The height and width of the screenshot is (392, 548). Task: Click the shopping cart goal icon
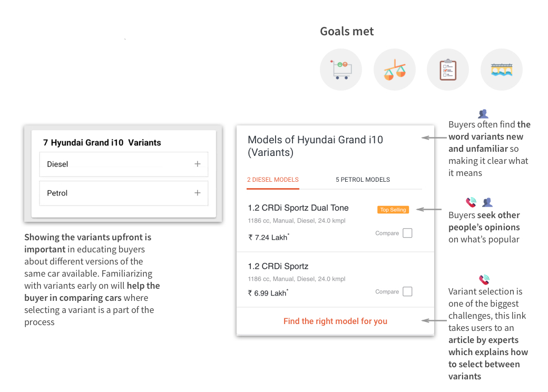(340, 70)
